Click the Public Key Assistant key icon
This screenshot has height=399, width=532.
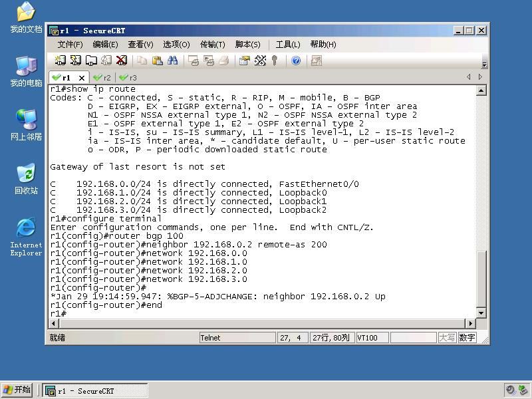coord(275,61)
